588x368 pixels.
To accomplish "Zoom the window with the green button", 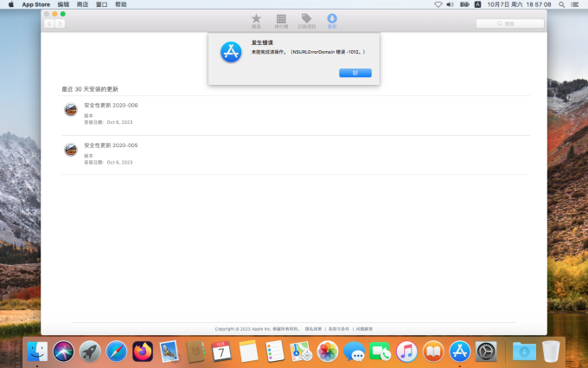I will pos(63,14).
